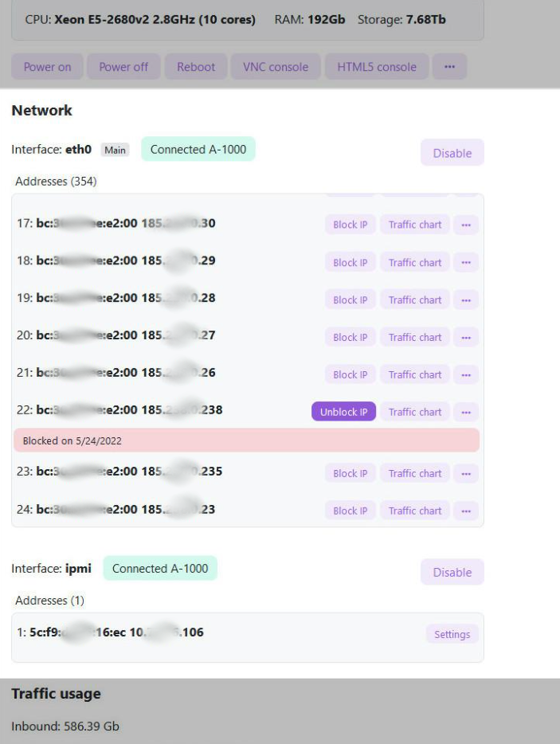Open the HTML5 console

pyautogui.click(x=376, y=67)
